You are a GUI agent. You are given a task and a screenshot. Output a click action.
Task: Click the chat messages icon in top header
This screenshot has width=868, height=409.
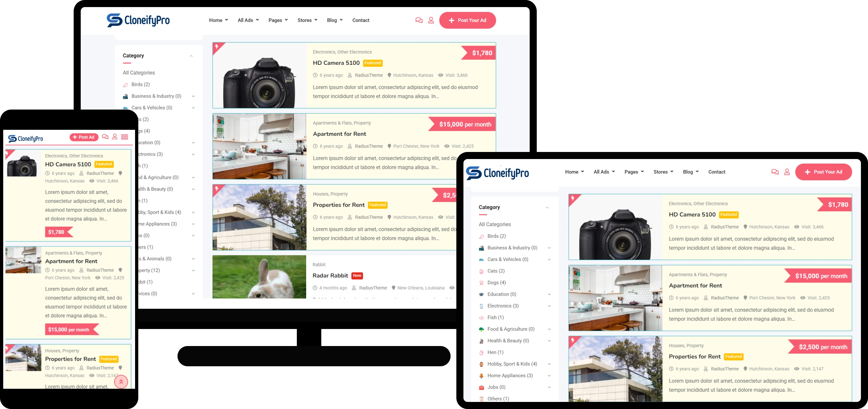pos(419,20)
